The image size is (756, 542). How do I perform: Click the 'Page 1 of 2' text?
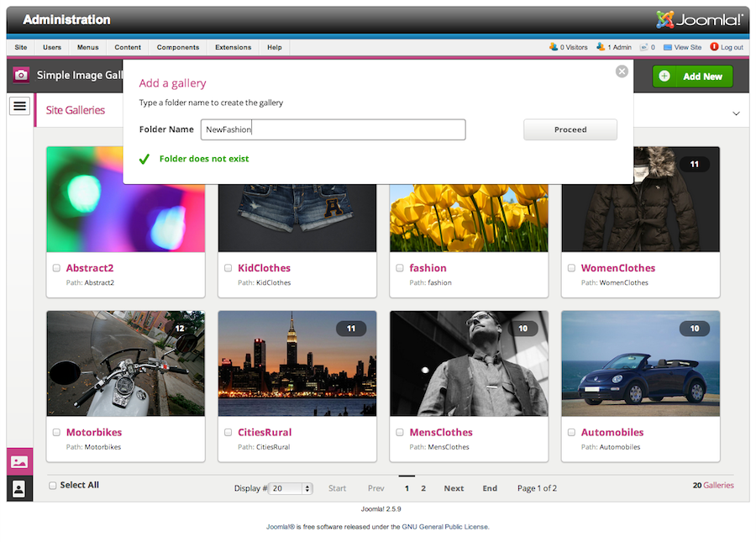click(537, 488)
